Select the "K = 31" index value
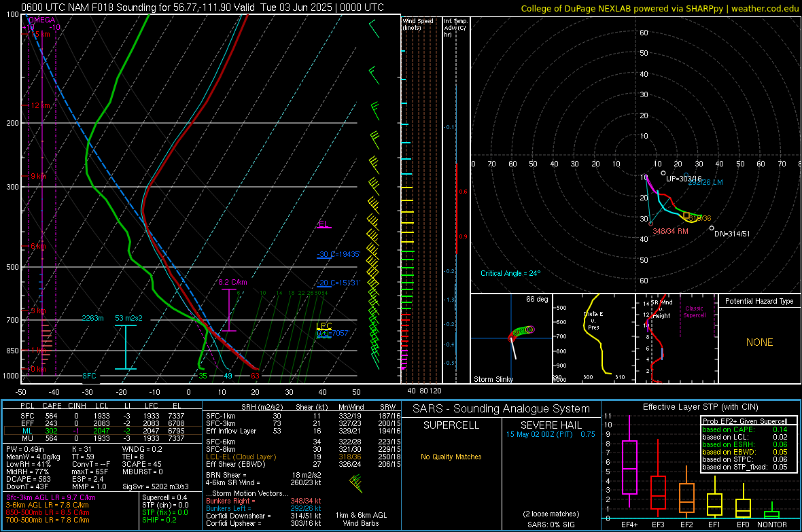802x532 pixels. pos(82,449)
